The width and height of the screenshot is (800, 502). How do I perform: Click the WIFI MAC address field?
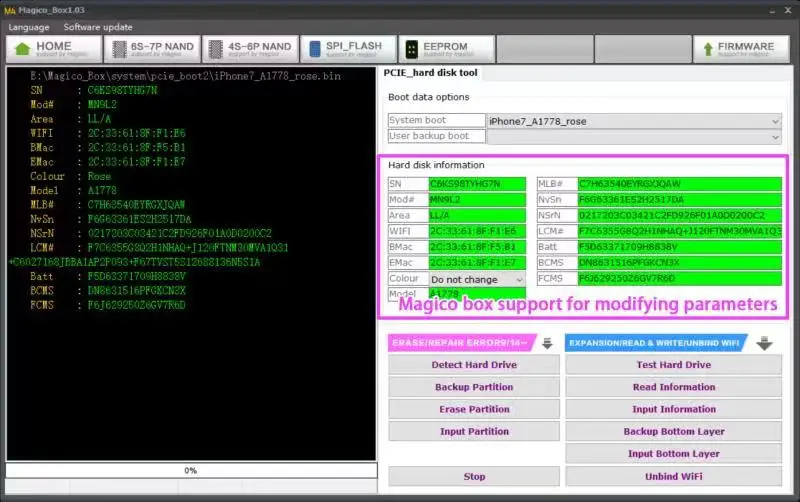477,231
